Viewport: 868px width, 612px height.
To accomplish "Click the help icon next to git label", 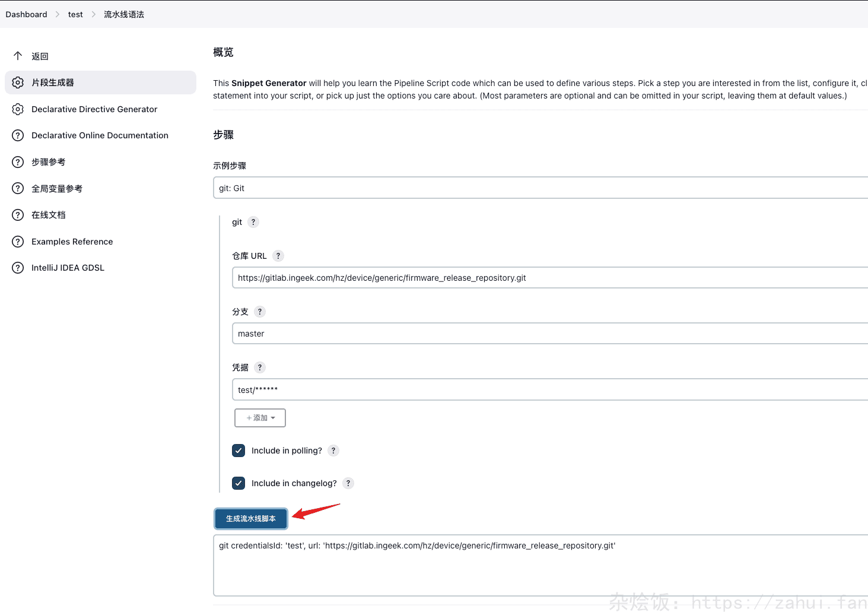I will 253,222.
